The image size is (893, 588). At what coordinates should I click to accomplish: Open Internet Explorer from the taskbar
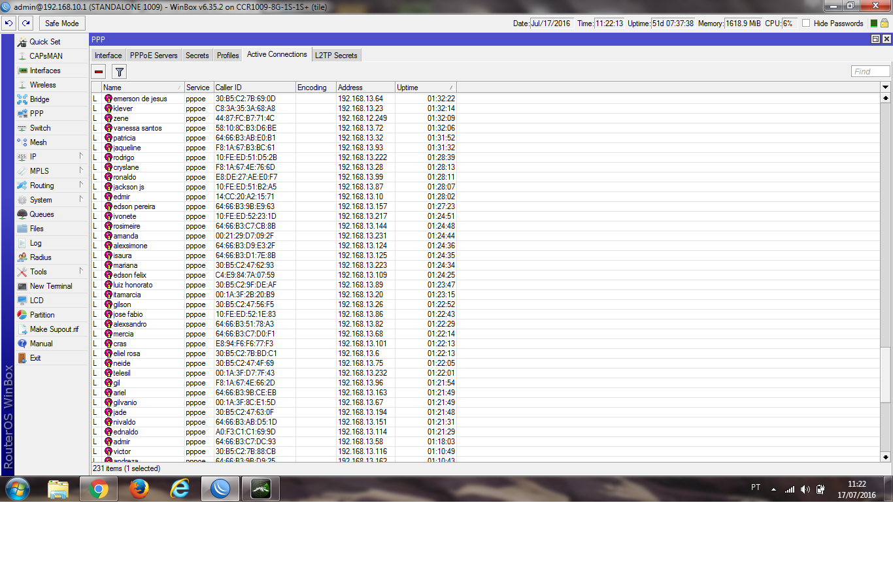[180, 489]
